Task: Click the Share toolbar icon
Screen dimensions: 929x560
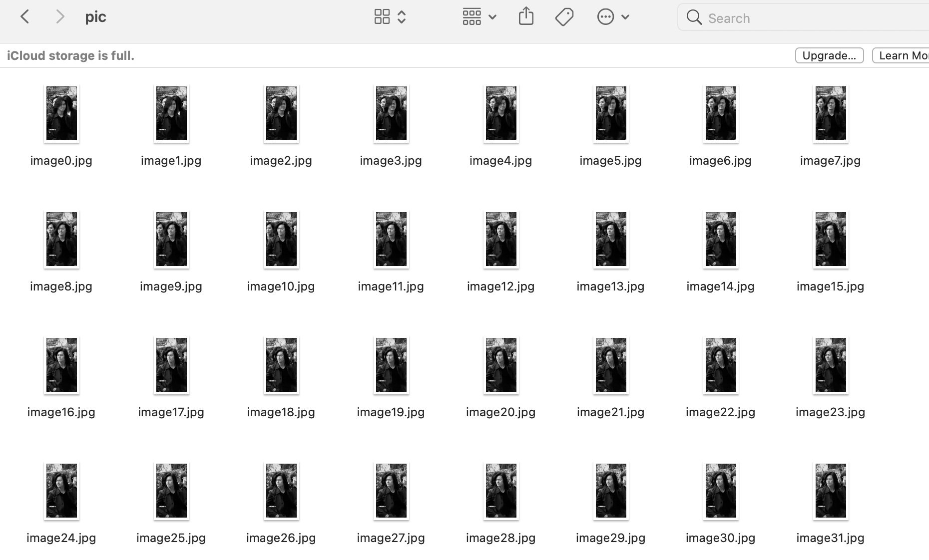Action: coord(526,16)
